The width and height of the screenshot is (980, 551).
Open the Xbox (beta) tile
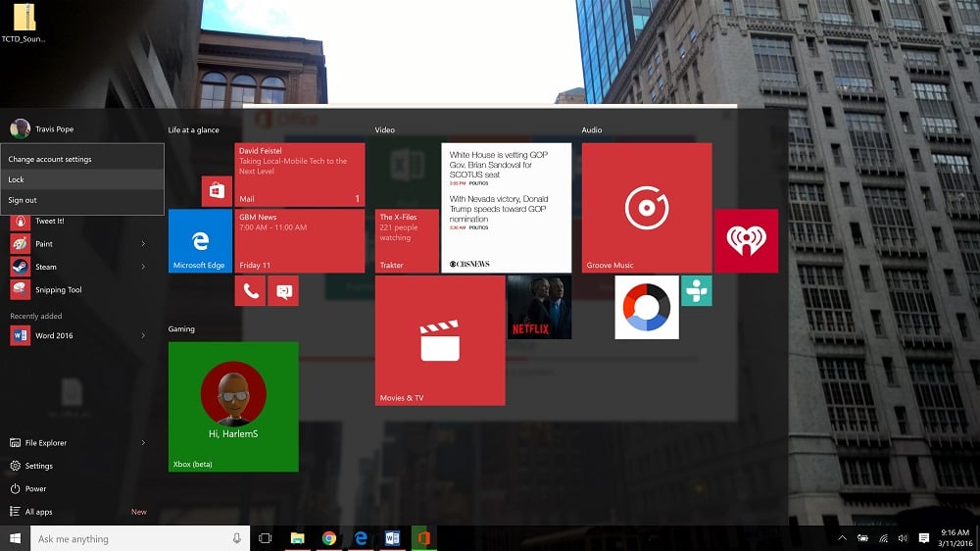(233, 407)
